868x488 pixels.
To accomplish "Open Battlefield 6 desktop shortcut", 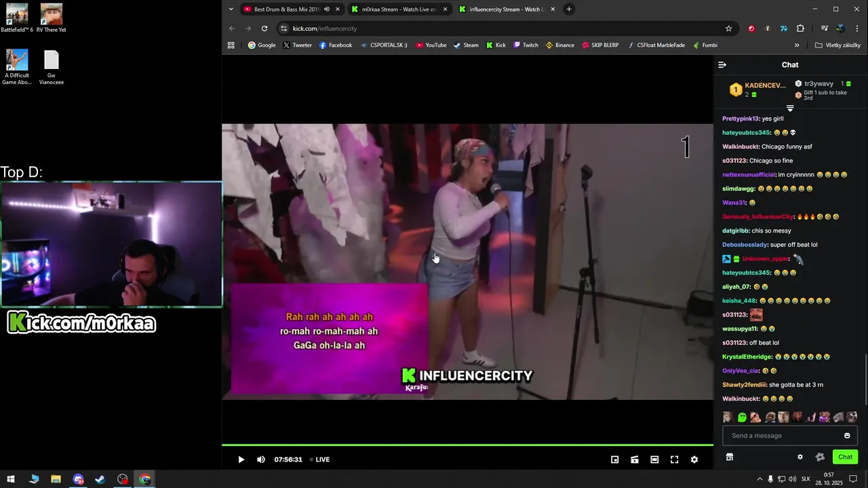I will tap(17, 18).
